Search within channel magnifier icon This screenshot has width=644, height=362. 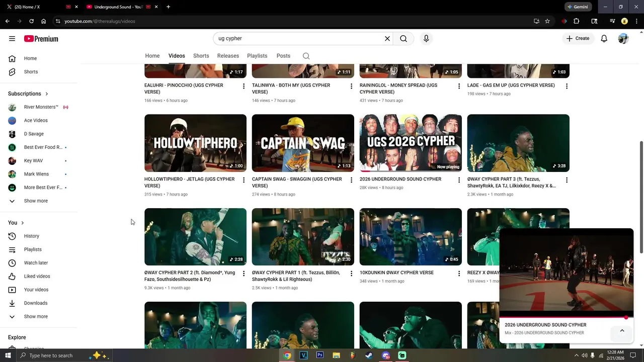(x=306, y=56)
